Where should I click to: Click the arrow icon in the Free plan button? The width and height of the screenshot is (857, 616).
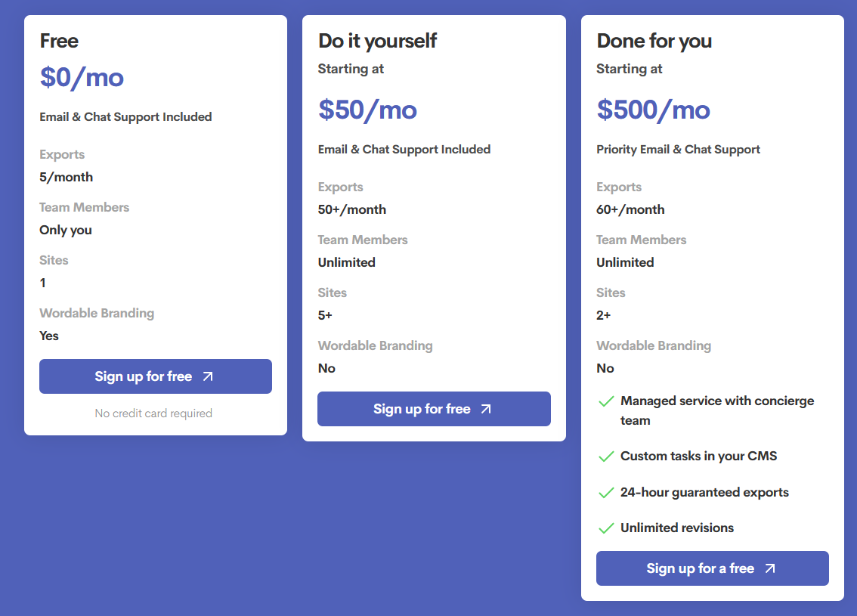pos(208,376)
